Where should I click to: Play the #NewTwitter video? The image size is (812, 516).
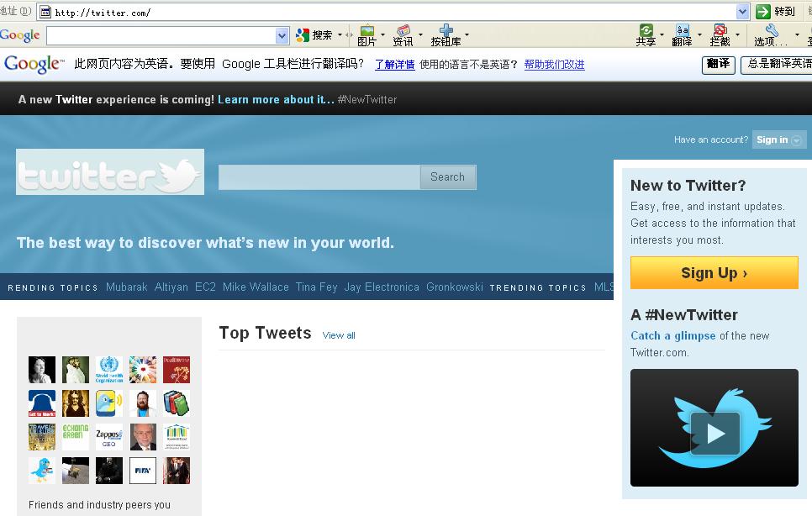[714, 433]
